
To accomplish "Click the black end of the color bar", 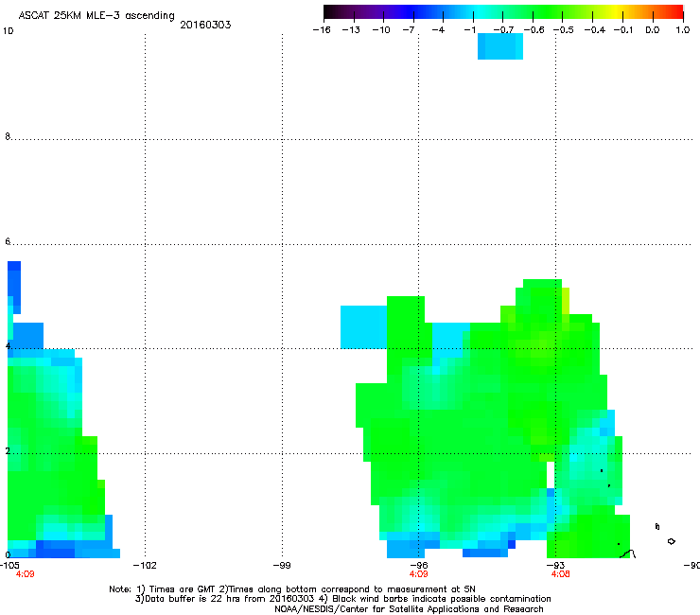I will click(x=330, y=11).
